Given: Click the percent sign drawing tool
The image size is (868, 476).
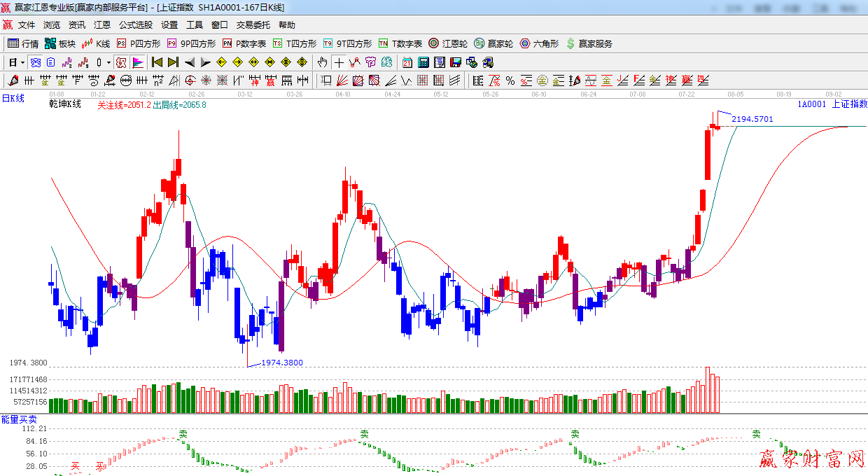Looking at the screenshot, I should tap(510, 80).
